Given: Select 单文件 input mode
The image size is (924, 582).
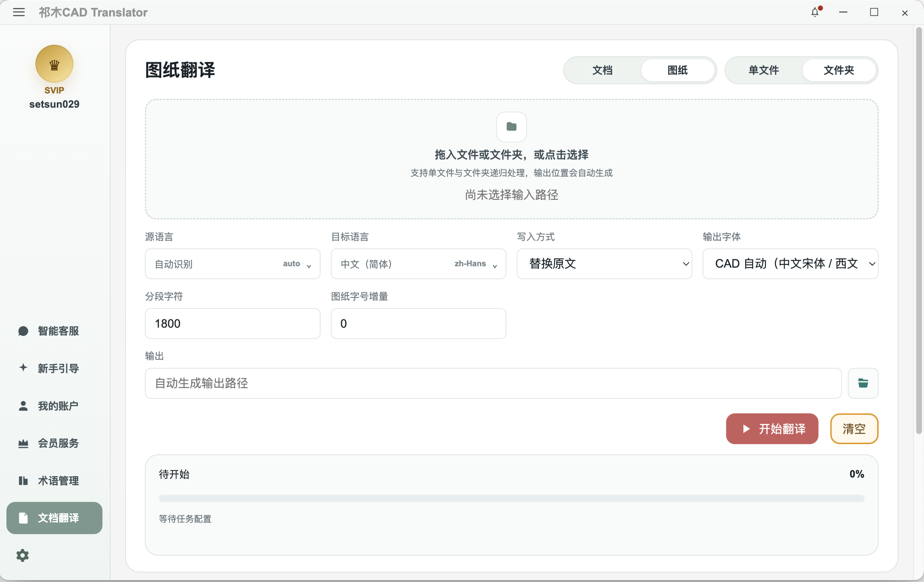Looking at the screenshot, I should (x=764, y=70).
